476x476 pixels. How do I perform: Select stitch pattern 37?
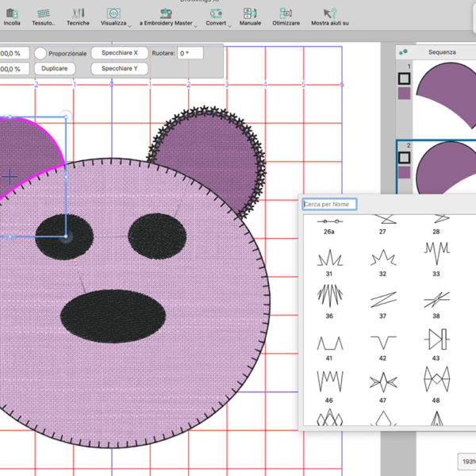pos(383,305)
